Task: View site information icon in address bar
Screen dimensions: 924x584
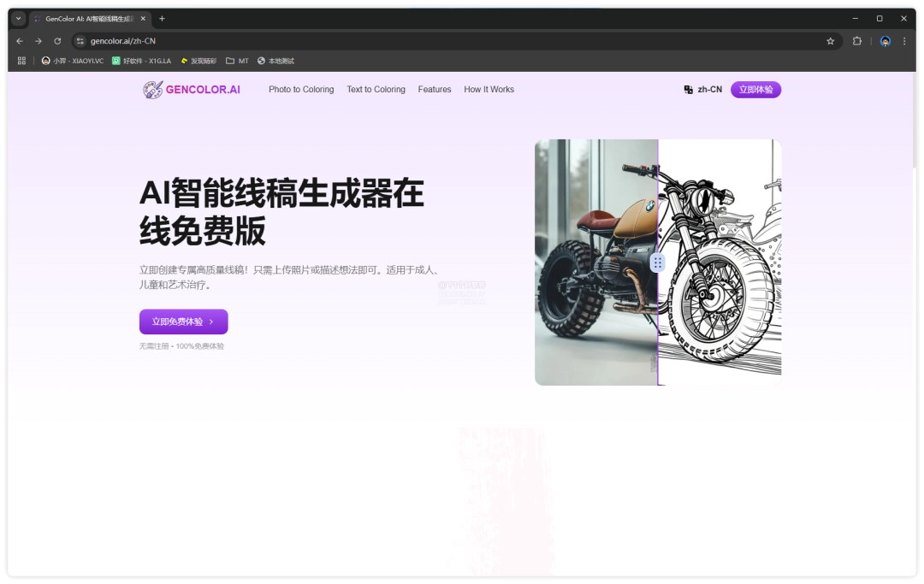Action: (80, 41)
